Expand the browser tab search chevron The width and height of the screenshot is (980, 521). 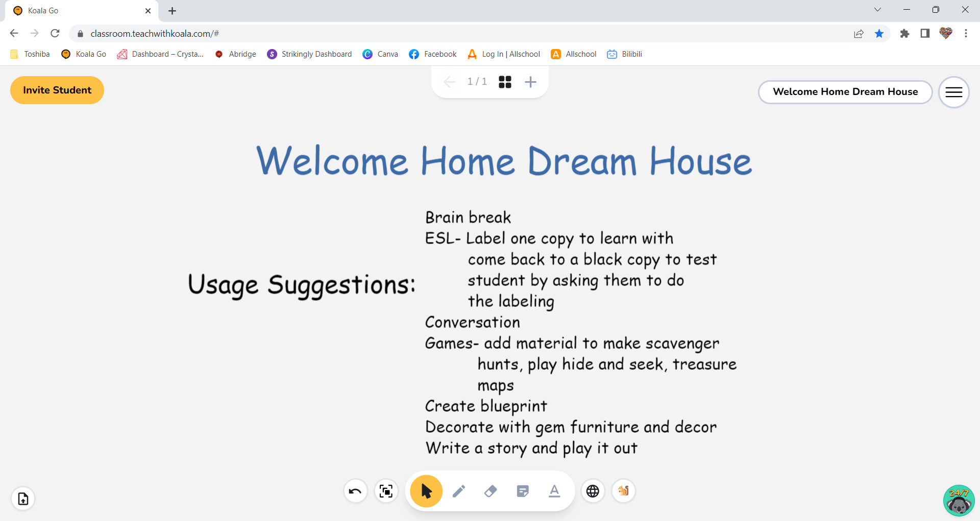point(877,9)
